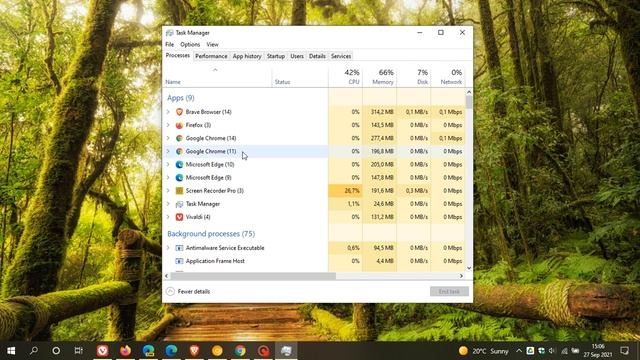Switch to the Startup tab
Viewport: 640px width, 360px height.
276,56
